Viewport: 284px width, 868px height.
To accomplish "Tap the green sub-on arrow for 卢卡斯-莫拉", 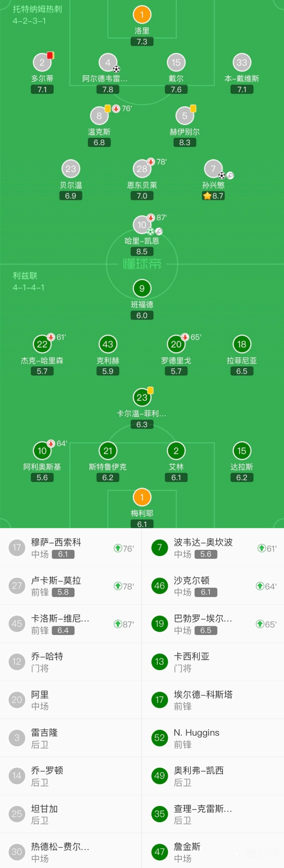I will pos(118,586).
